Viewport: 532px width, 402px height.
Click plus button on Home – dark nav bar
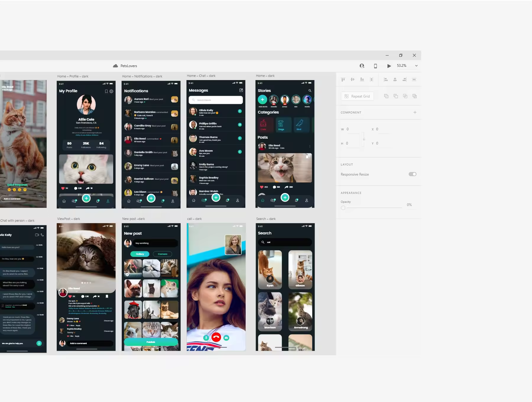pyautogui.click(x=285, y=197)
